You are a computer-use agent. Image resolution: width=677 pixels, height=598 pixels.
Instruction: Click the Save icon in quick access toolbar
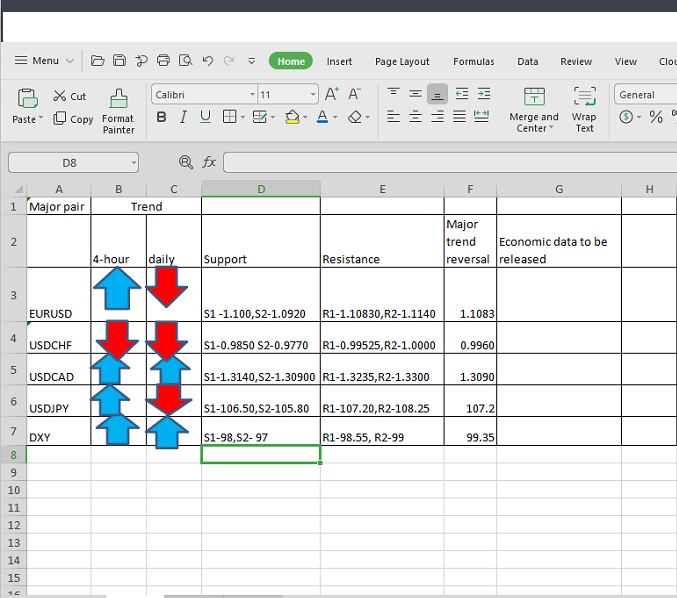click(x=119, y=61)
